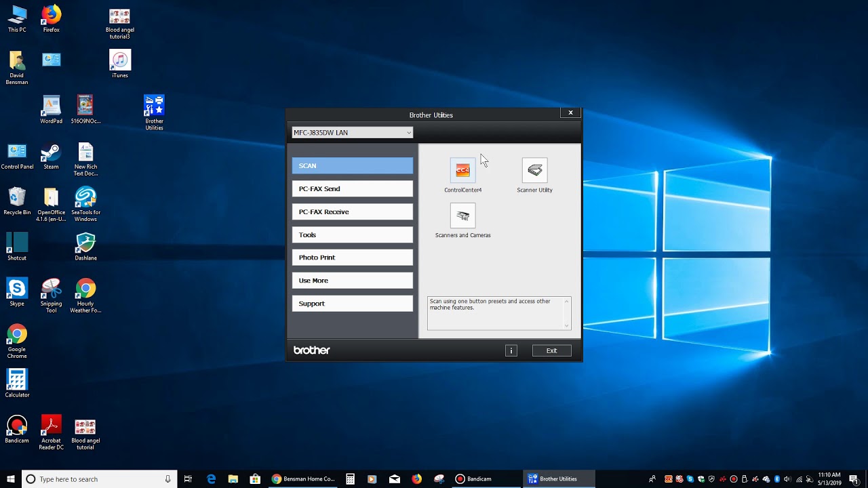Open the Photo Print category
This screenshot has height=488, width=868.
tap(352, 258)
